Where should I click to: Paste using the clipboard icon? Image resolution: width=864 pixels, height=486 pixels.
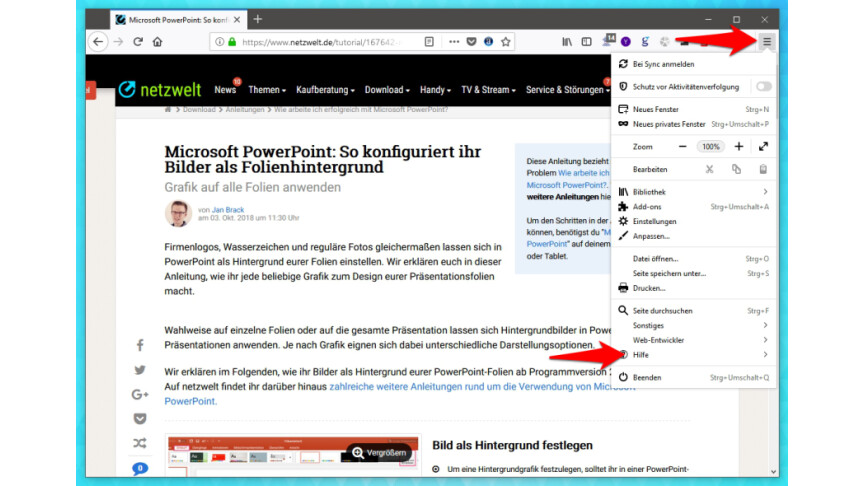point(763,169)
